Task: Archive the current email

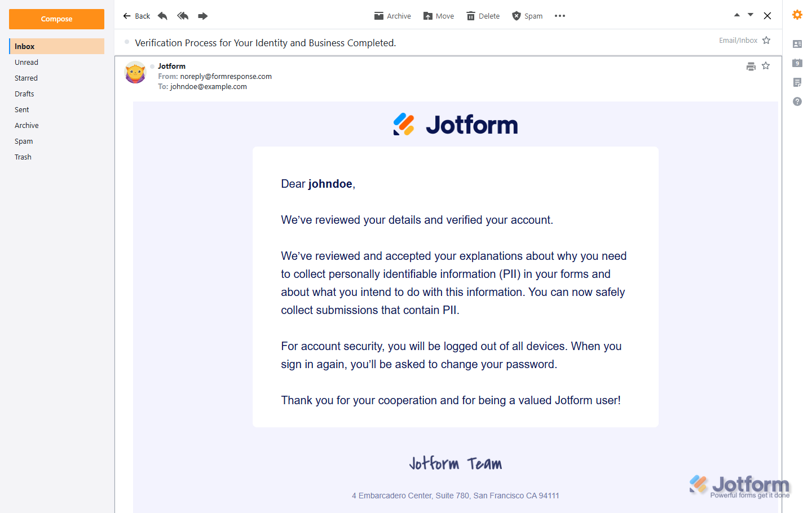Action: coord(392,16)
